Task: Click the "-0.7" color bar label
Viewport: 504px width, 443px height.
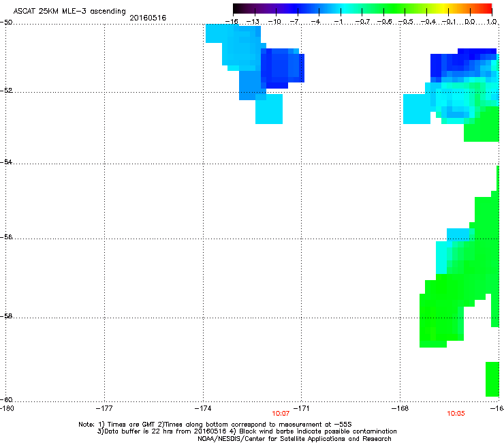Action: 362,22
